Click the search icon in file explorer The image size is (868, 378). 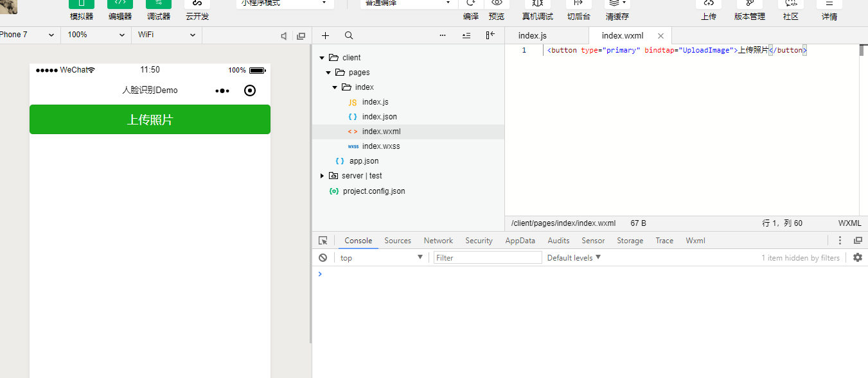point(349,36)
